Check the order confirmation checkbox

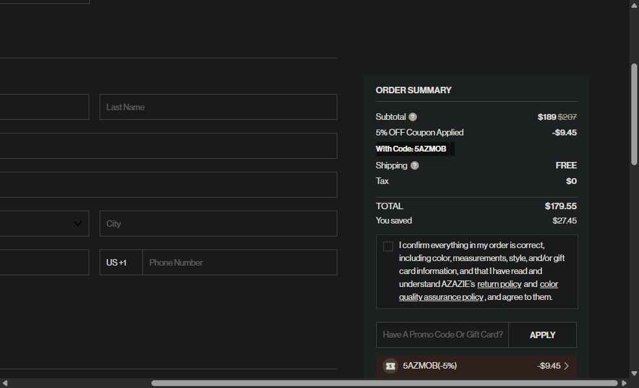(x=388, y=247)
